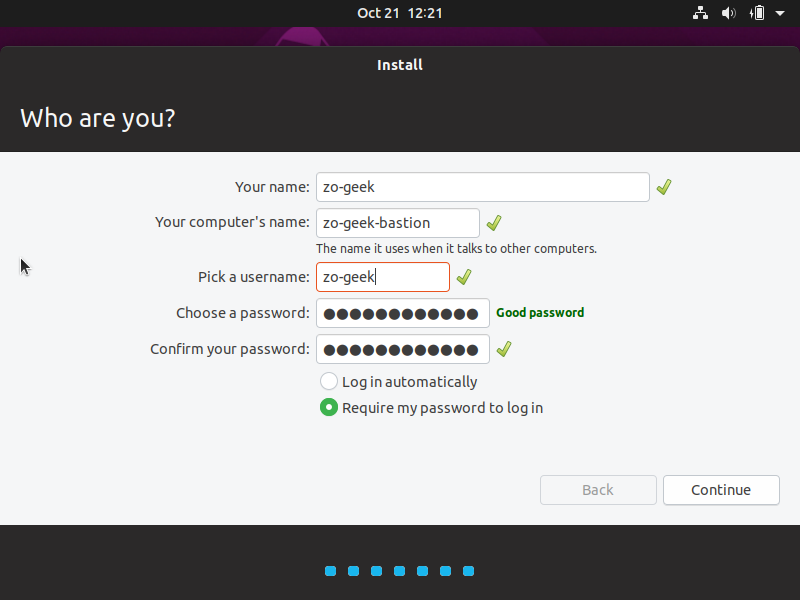
Task: Focus the Confirm your password field
Action: click(x=403, y=349)
